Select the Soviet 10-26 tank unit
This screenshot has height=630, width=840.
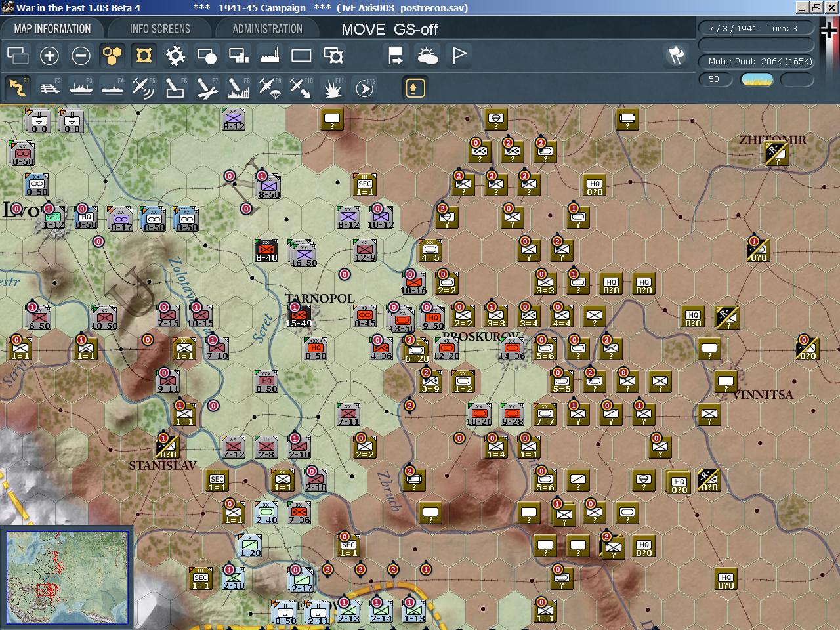[x=479, y=415]
